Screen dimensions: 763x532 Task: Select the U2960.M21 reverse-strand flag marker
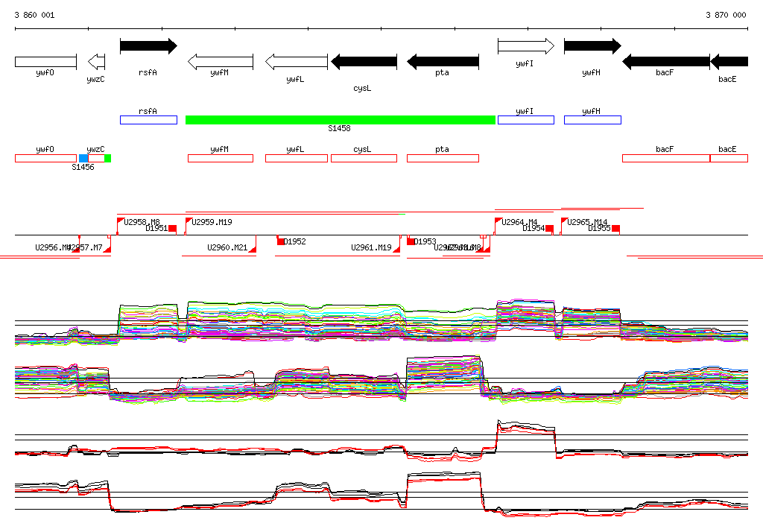253,248
